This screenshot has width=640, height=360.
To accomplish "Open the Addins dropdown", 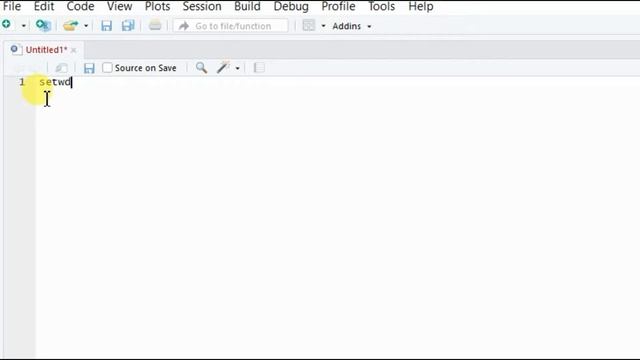I will tap(351, 26).
